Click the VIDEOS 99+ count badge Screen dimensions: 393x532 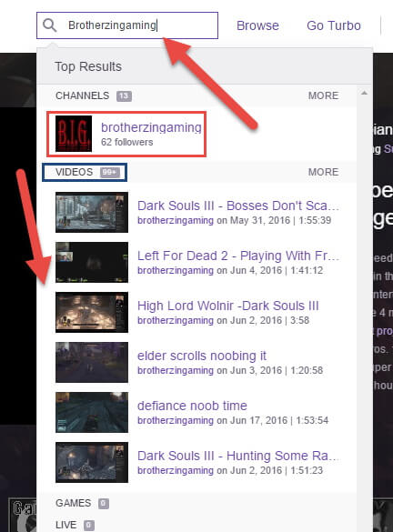click(x=110, y=173)
